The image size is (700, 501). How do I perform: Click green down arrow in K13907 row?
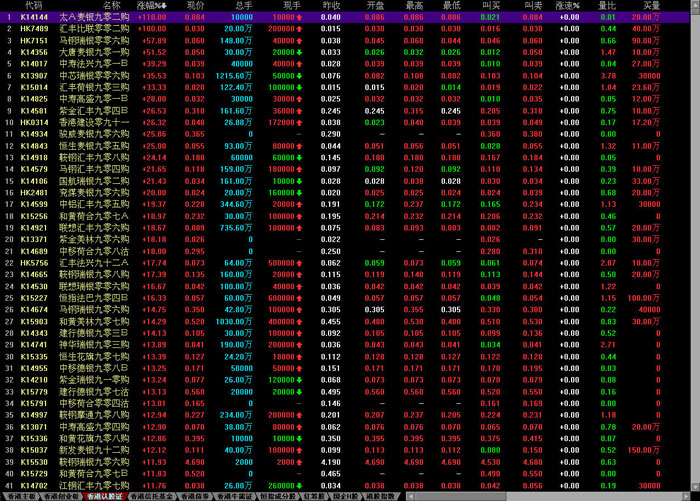[x=299, y=75]
